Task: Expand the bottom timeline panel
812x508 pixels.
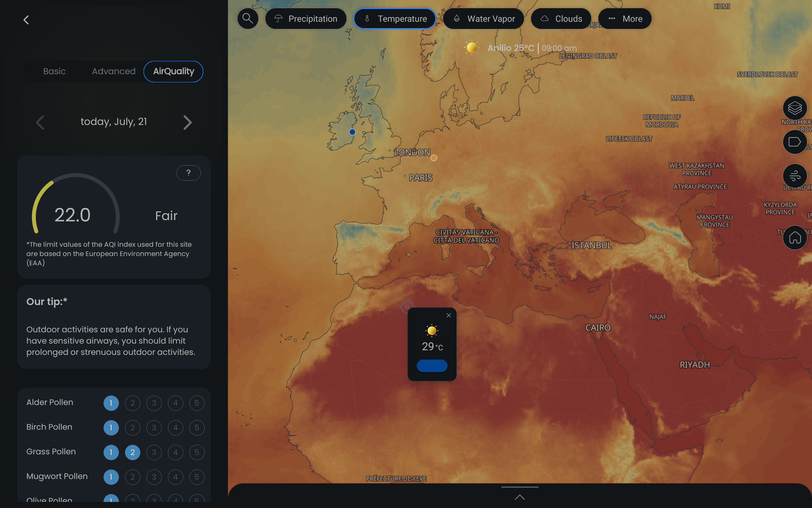Action: 519,498
